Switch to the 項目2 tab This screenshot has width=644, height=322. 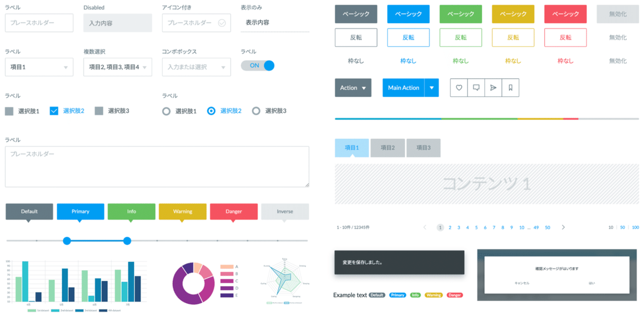[388, 148]
